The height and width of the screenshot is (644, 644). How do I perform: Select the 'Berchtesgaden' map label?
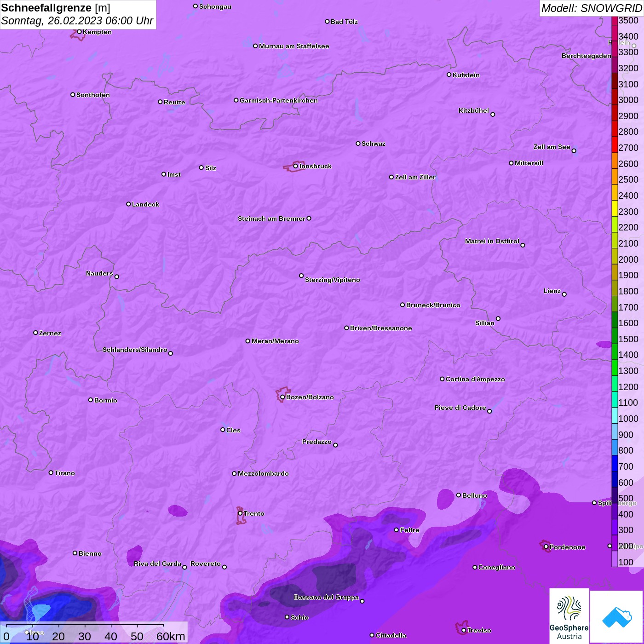[x=586, y=56]
